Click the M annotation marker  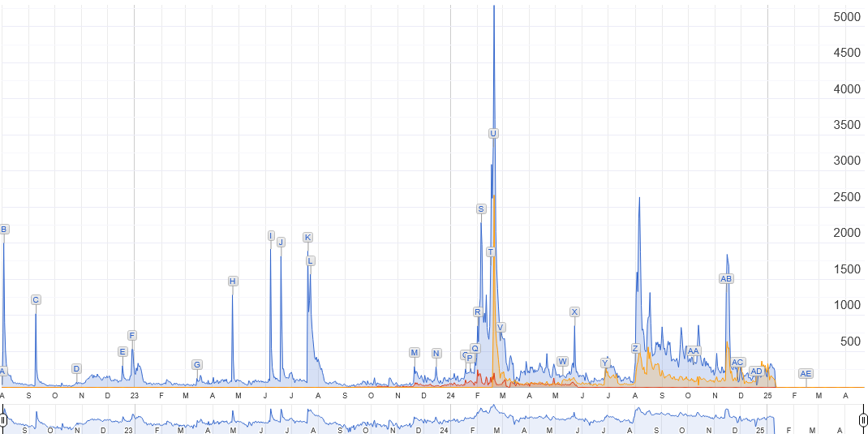point(415,353)
